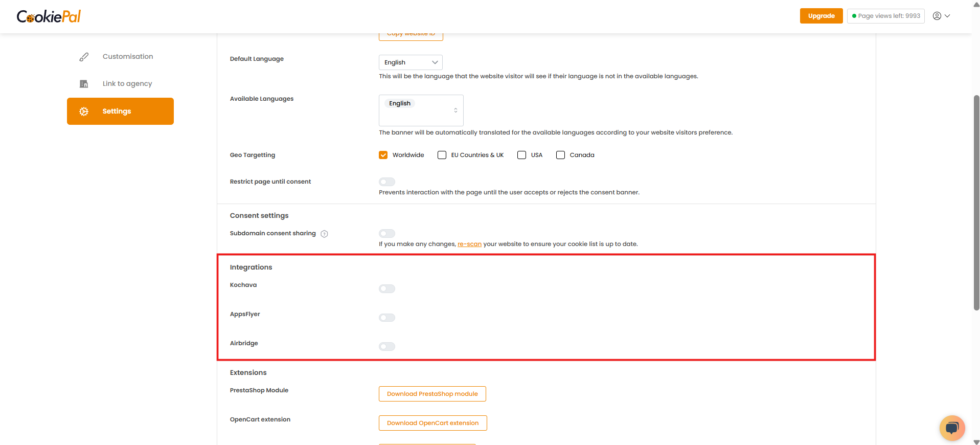Click the Link to agency building icon
Viewport: 980px width, 445px height.
(x=84, y=84)
